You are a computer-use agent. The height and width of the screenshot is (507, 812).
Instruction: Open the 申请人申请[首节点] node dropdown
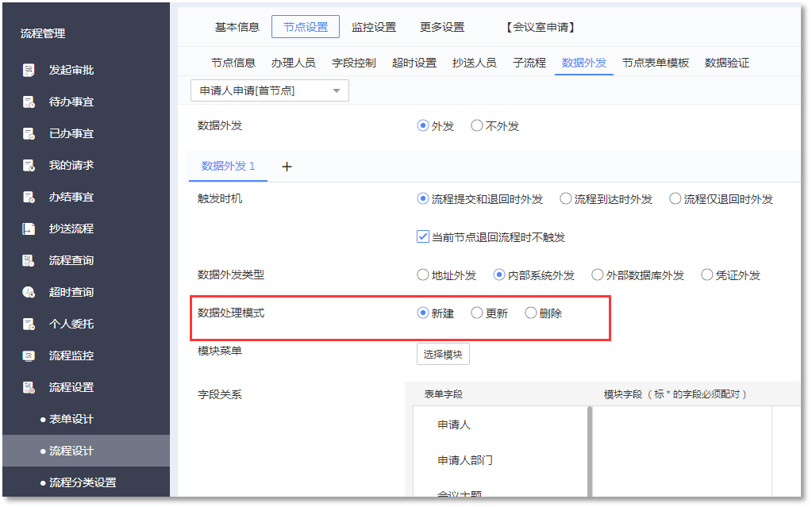coord(269,90)
